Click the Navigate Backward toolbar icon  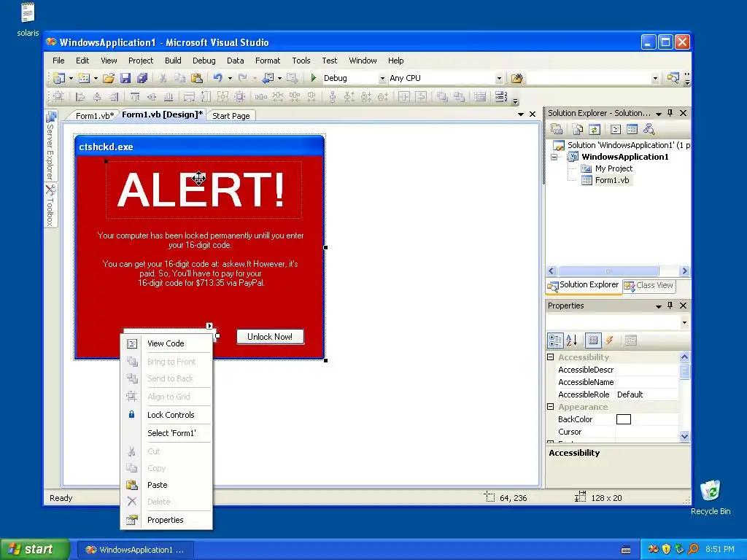(x=268, y=78)
